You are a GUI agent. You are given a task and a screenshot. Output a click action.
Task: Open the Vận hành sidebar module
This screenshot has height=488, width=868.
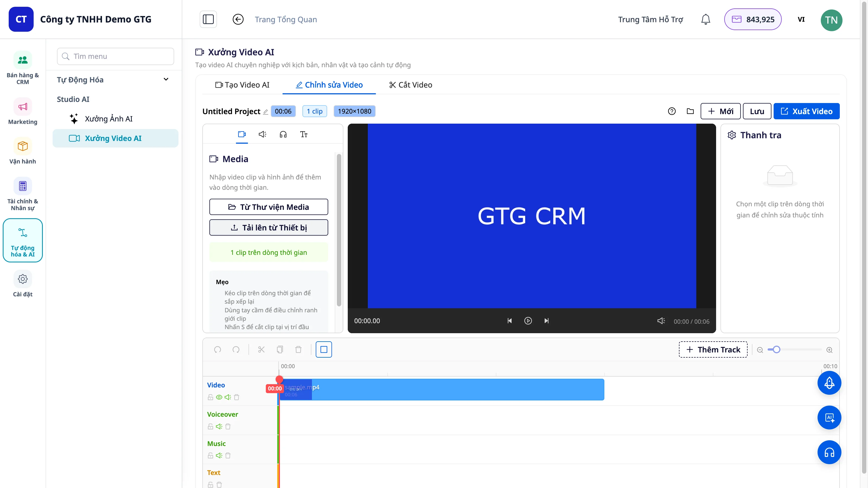tap(23, 150)
